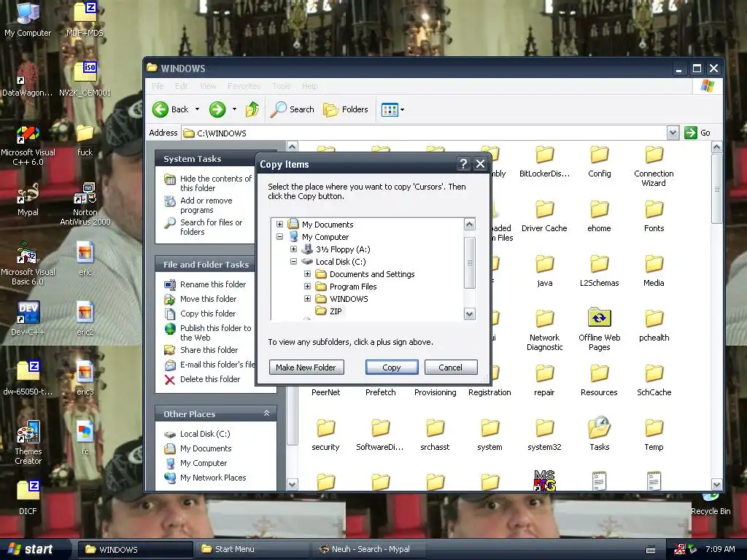This screenshot has width=747, height=560.
Task: Open the eric2 image file on desktop
Action: point(85,317)
